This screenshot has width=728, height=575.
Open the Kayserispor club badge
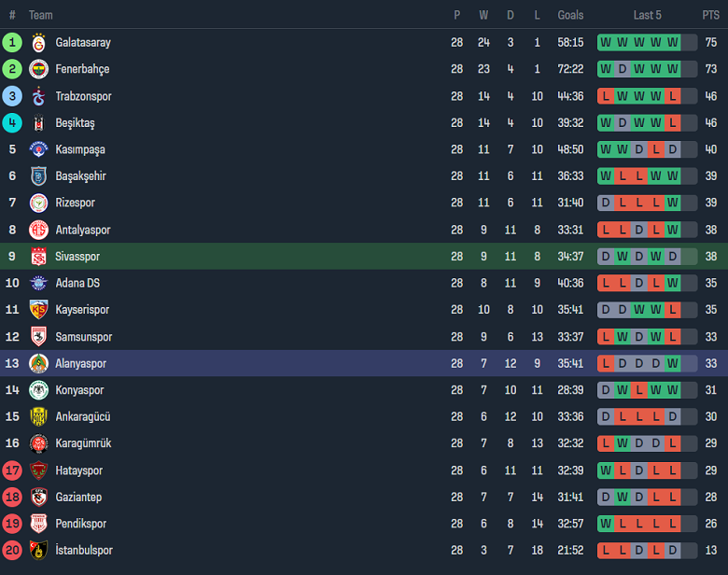[x=38, y=310]
